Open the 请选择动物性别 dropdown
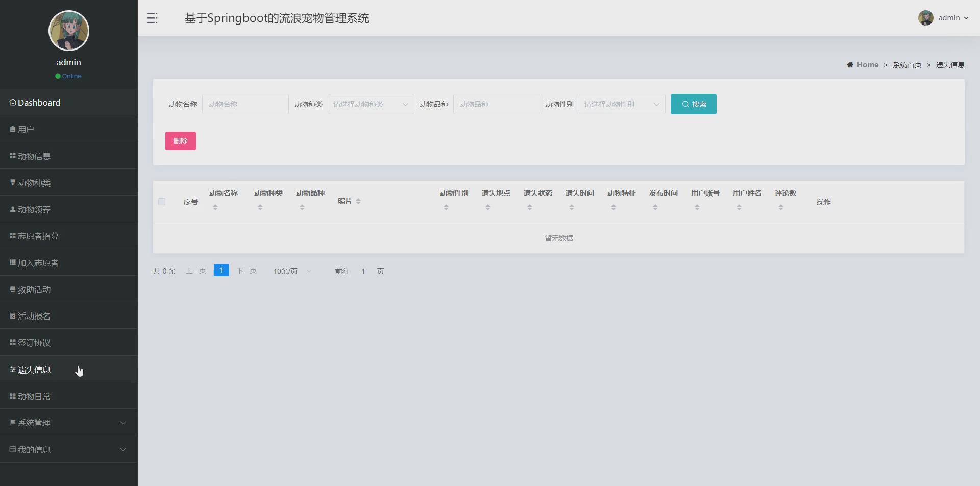 click(x=621, y=104)
